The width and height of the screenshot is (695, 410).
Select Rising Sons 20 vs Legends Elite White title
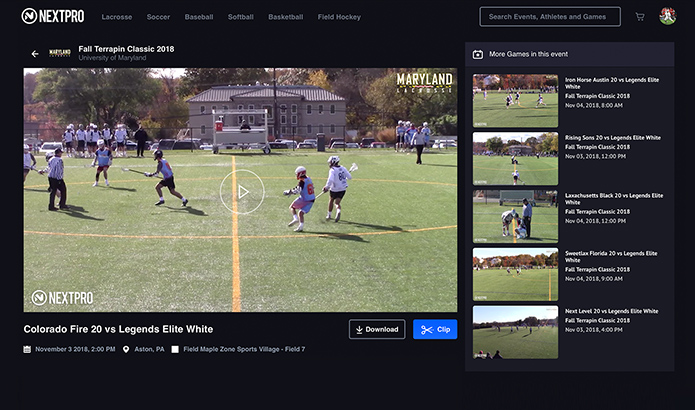613,138
